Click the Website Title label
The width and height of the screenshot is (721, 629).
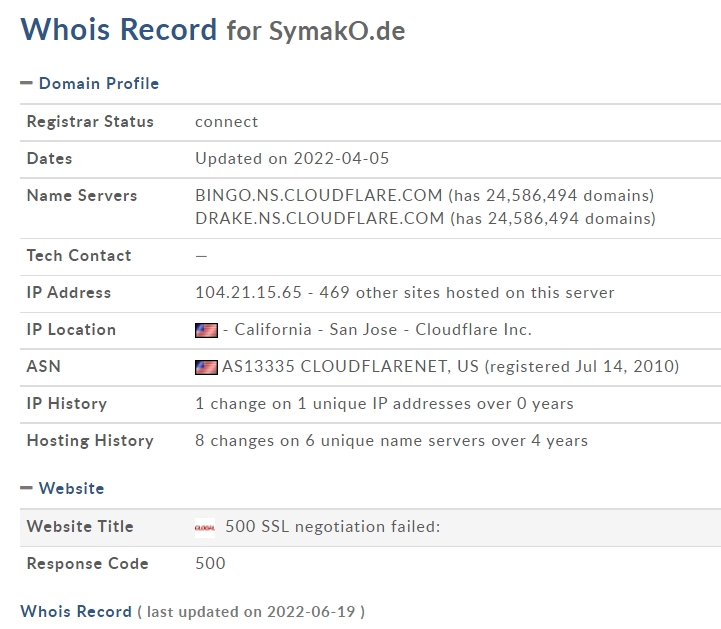(80, 526)
